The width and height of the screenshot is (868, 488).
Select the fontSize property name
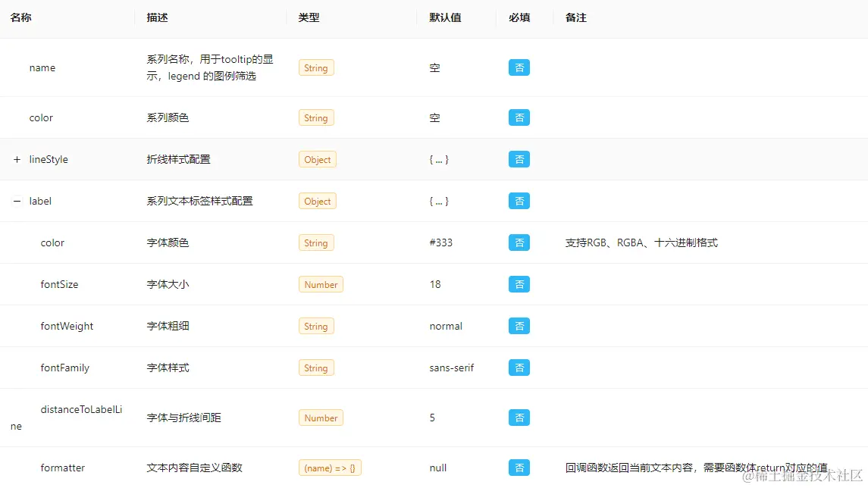(x=59, y=284)
